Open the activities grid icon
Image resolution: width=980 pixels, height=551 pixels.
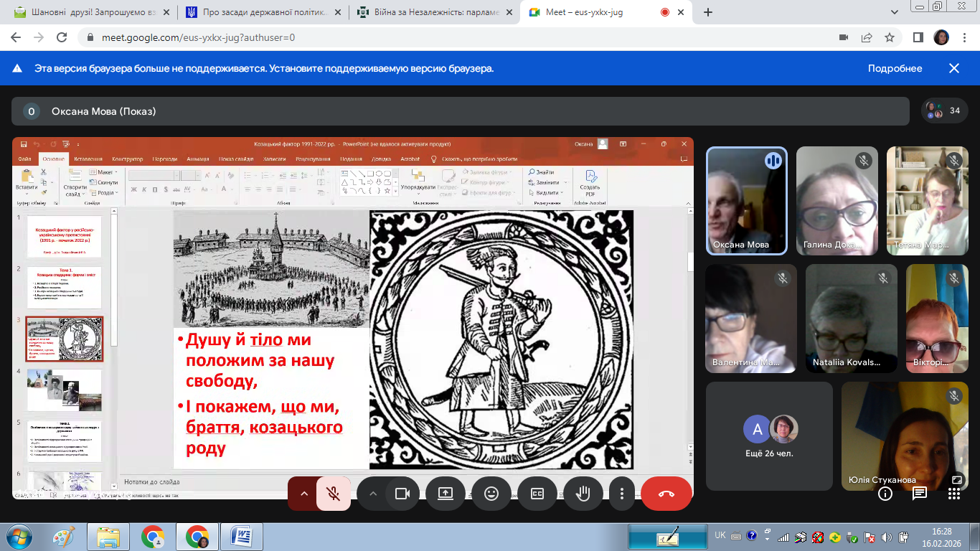(953, 494)
